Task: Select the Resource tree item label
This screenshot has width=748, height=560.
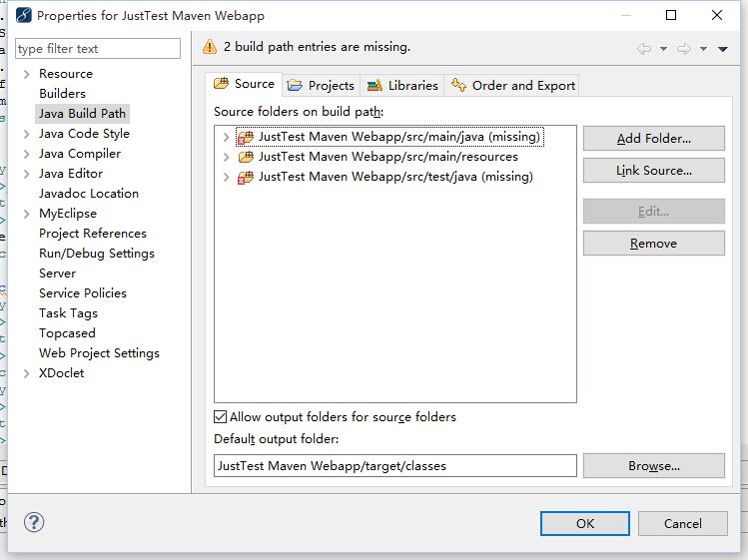Action: coord(66,74)
